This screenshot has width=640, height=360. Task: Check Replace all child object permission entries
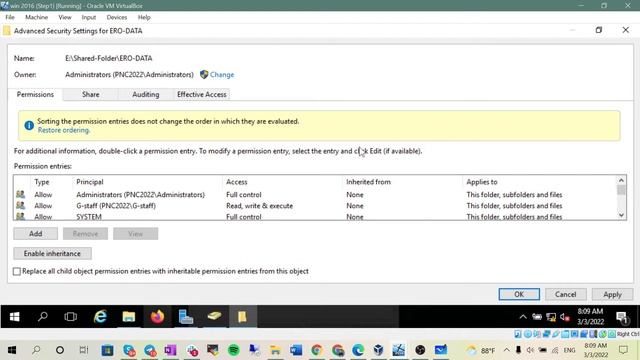[17, 271]
